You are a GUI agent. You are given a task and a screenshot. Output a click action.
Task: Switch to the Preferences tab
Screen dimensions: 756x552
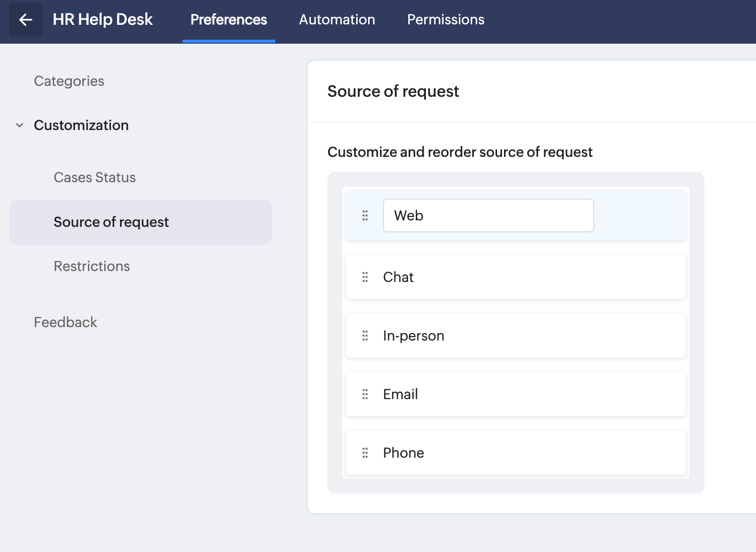coord(229,20)
